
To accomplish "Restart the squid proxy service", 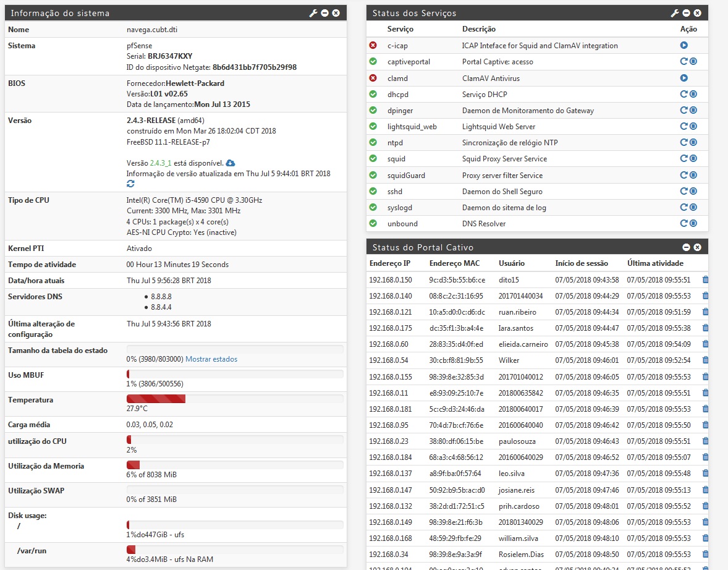I will point(684,159).
